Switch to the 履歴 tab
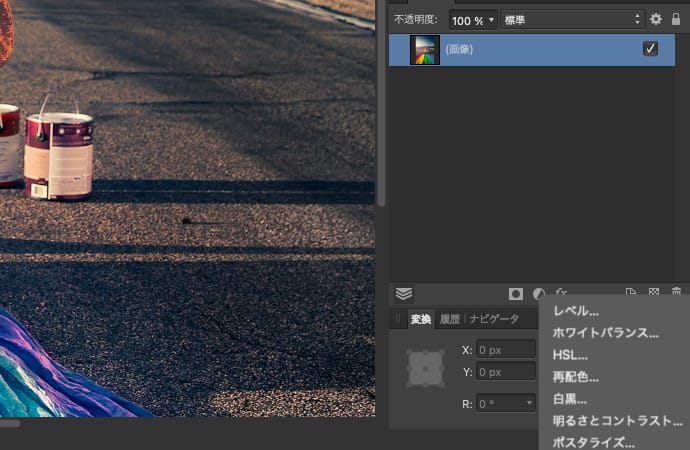 tap(449, 319)
